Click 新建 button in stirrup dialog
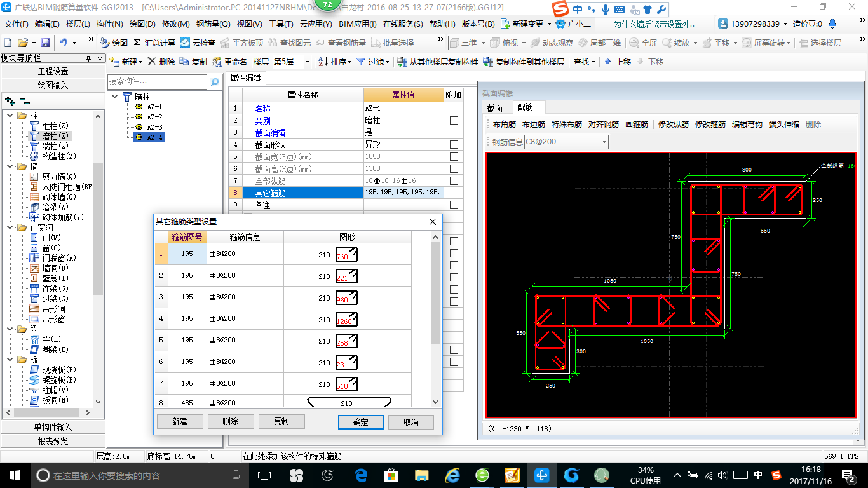 [180, 421]
